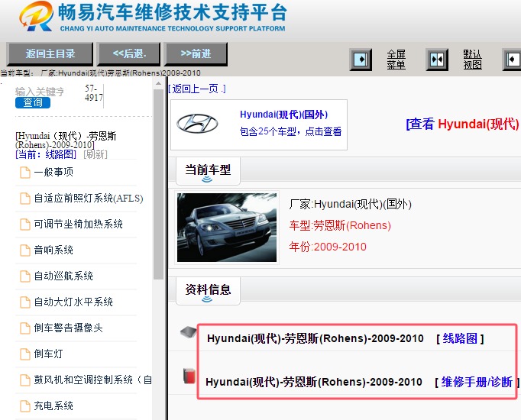Click the 车型:劳恩斯(Rohens) text
The height and width of the screenshot is (420, 521).
pyautogui.click(x=340, y=225)
